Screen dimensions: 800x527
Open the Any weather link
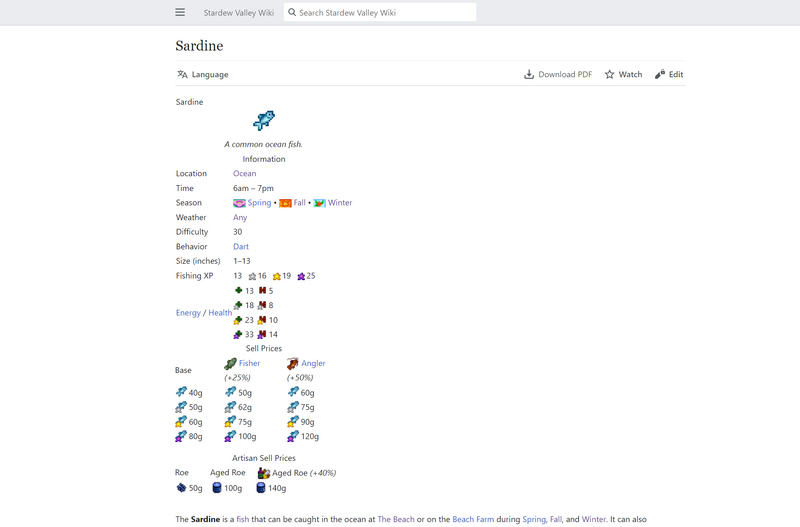click(x=240, y=217)
